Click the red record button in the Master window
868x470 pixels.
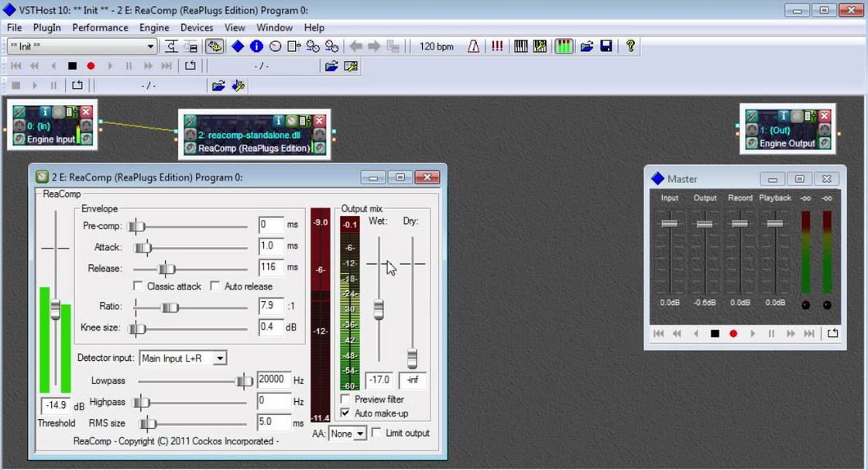pyautogui.click(x=733, y=334)
